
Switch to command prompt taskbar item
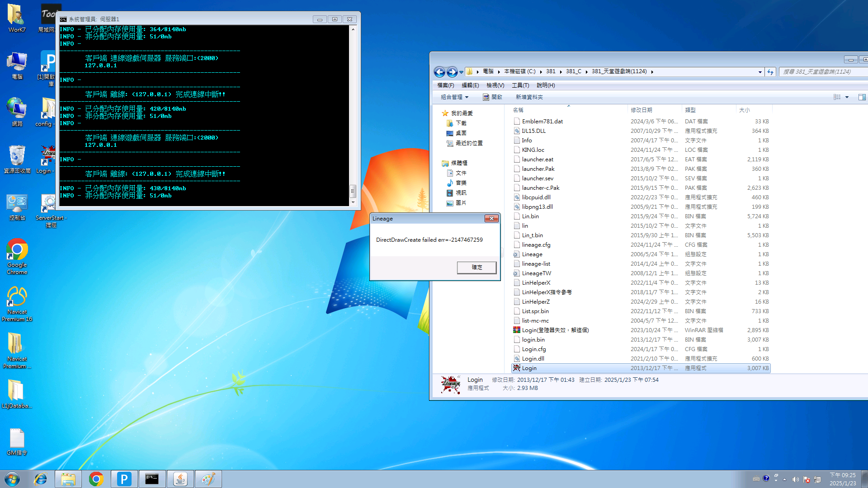pos(152,479)
